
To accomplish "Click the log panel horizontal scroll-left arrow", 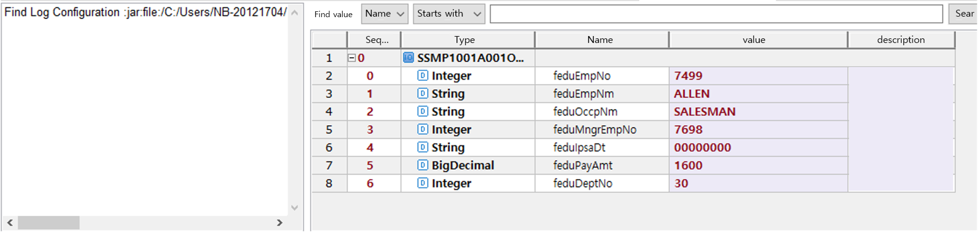I will point(10,223).
